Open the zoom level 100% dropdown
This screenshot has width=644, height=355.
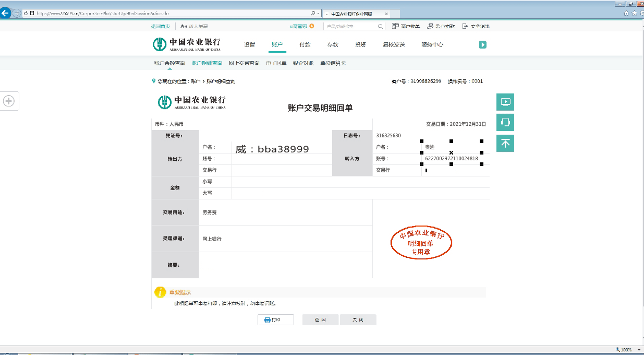[x=639, y=350]
